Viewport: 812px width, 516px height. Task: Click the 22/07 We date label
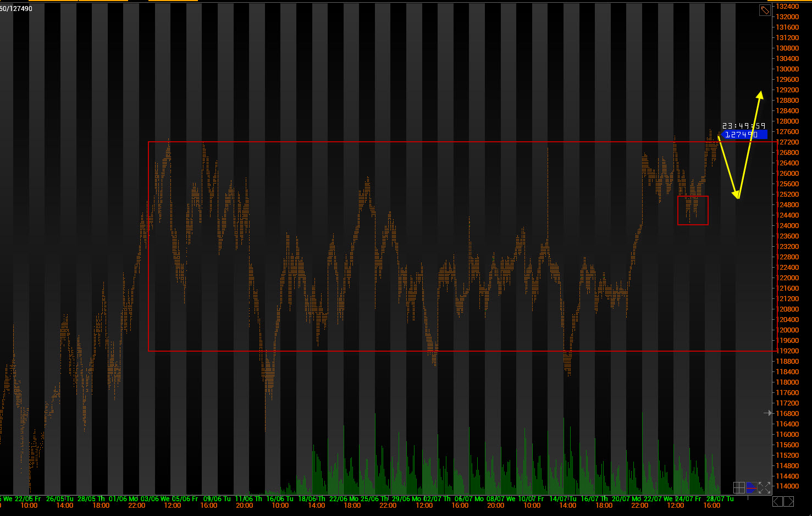(x=658, y=499)
